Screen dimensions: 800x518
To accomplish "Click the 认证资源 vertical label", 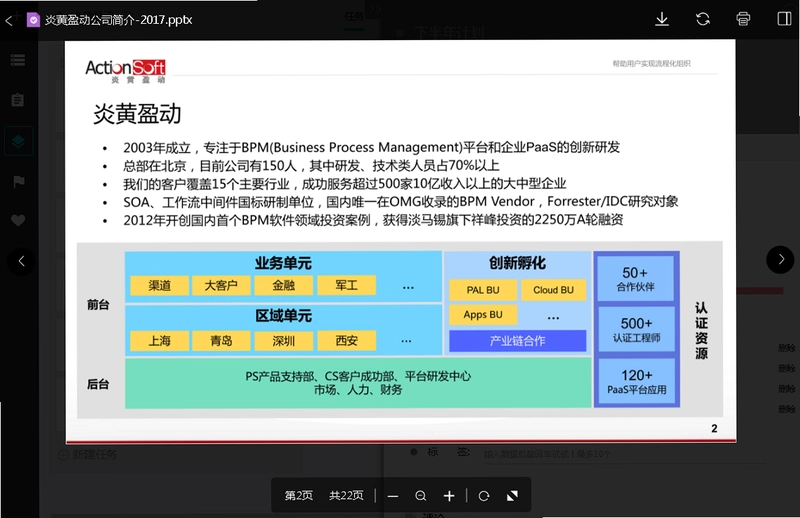I will (x=701, y=330).
